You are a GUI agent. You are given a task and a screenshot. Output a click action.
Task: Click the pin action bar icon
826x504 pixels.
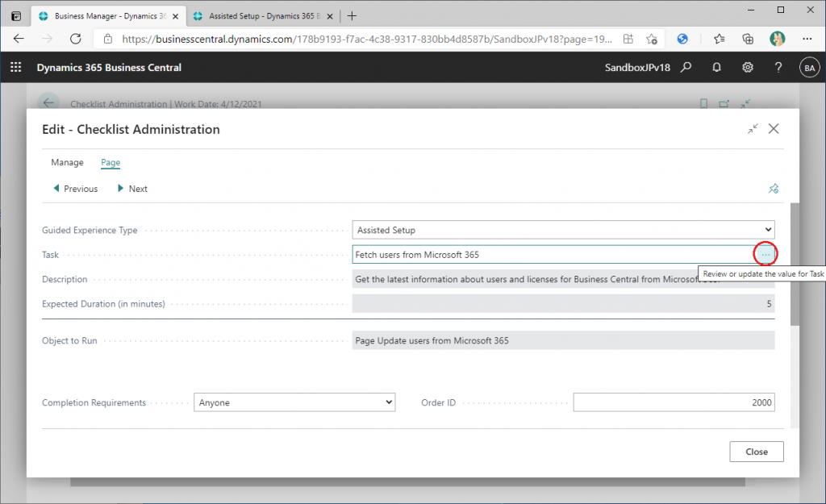(774, 189)
